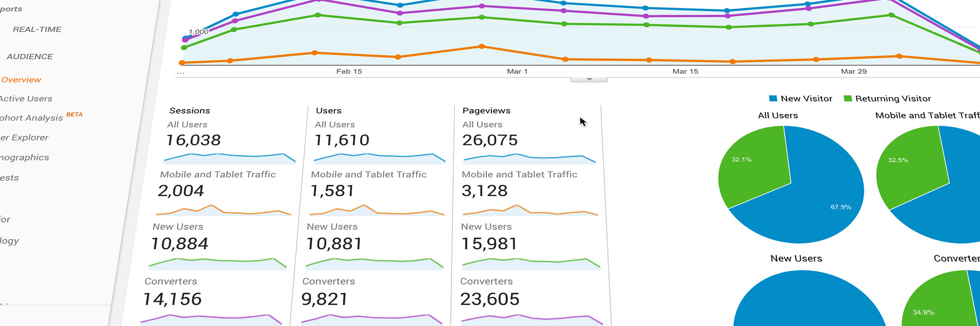Click the Mar 29 date axis label

click(x=853, y=72)
